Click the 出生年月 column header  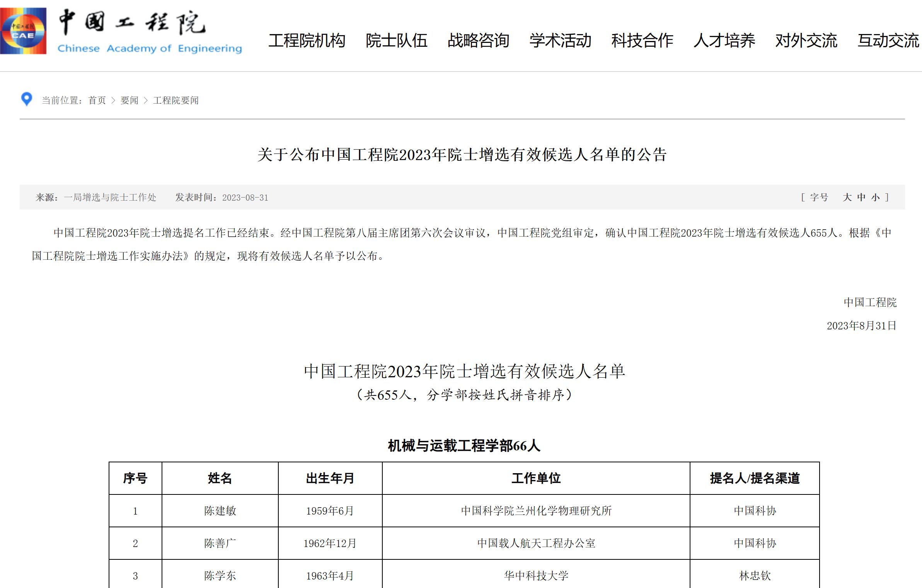(330, 478)
